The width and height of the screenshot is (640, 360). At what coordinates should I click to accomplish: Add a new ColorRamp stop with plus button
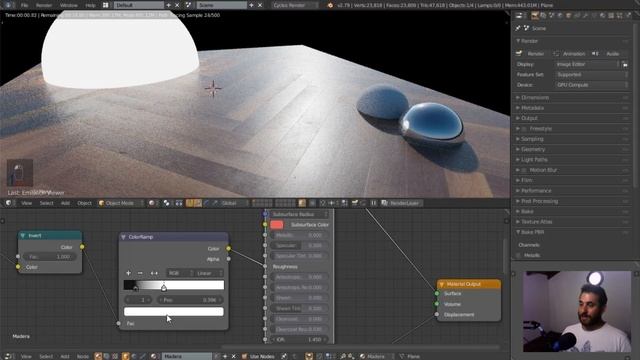coord(129,273)
